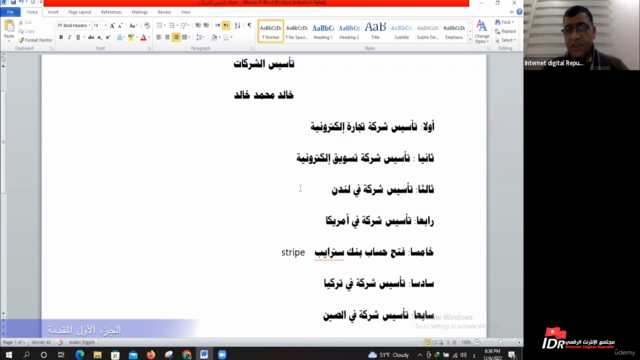Click the Cut command
This screenshot has height=360, width=640.
coord(25,22)
